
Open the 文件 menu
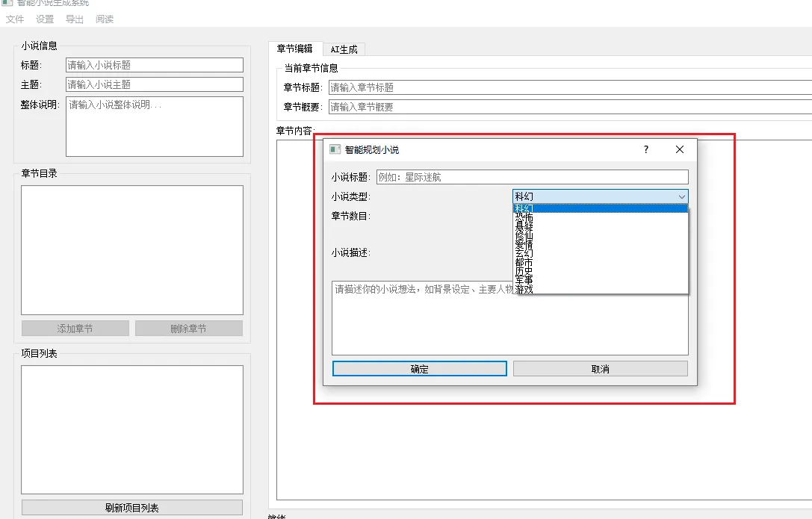pyautogui.click(x=15, y=19)
